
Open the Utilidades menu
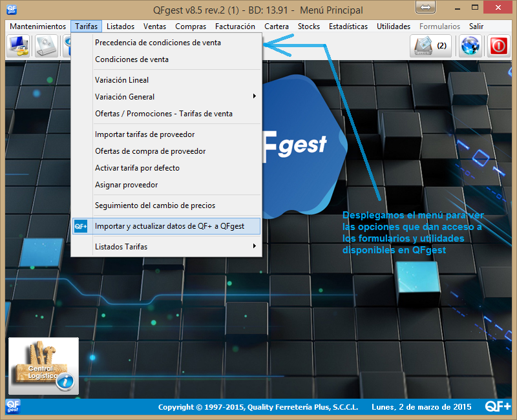(394, 26)
